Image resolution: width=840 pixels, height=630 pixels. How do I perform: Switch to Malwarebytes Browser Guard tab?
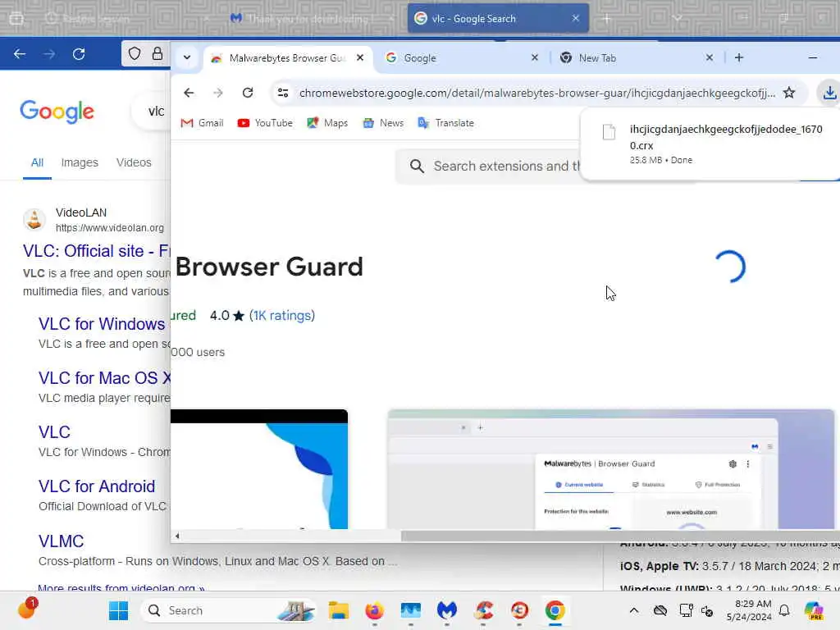click(286, 58)
